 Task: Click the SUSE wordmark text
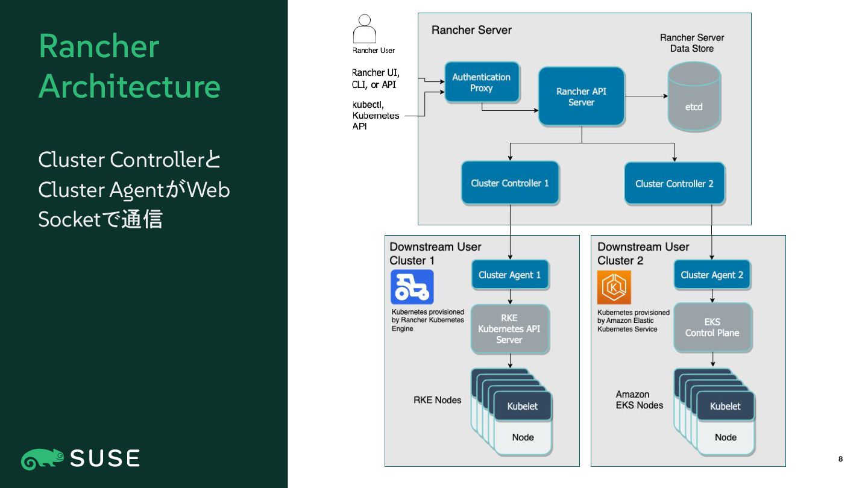pyautogui.click(x=105, y=459)
